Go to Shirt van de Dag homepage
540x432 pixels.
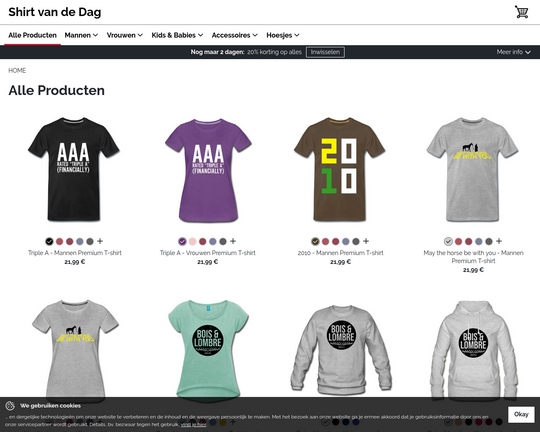55,12
